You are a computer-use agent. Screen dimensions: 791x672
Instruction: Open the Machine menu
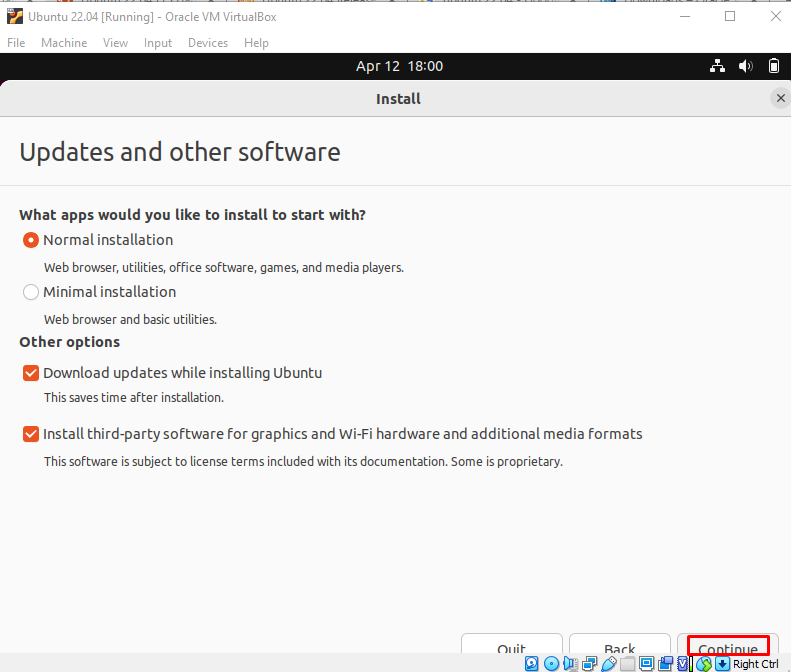click(x=64, y=43)
